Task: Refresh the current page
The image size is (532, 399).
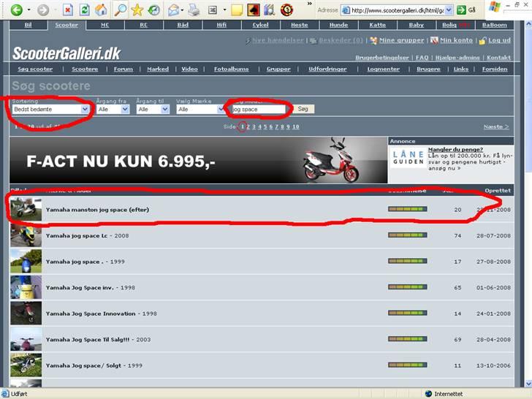Action: (x=84, y=9)
